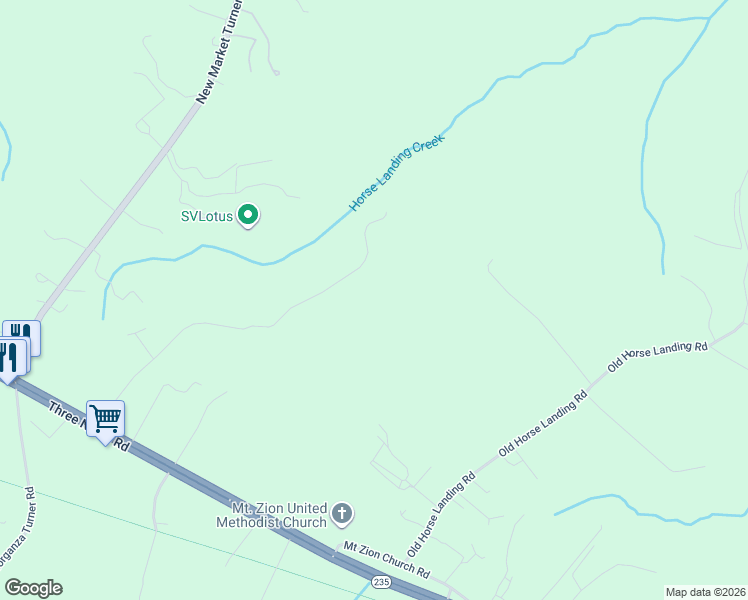The image size is (748, 600).
Task: Select the Three Notch Rd road label
Action: click(x=89, y=426)
